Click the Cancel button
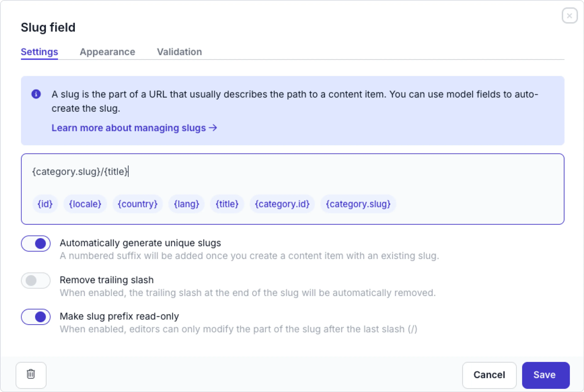Image resolution: width=584 pixels, height=392 pixels. click(x=489, y=375)
